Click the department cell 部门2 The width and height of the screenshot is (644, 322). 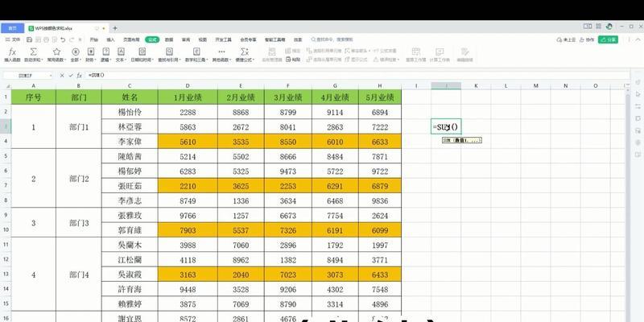coord(78,179)
